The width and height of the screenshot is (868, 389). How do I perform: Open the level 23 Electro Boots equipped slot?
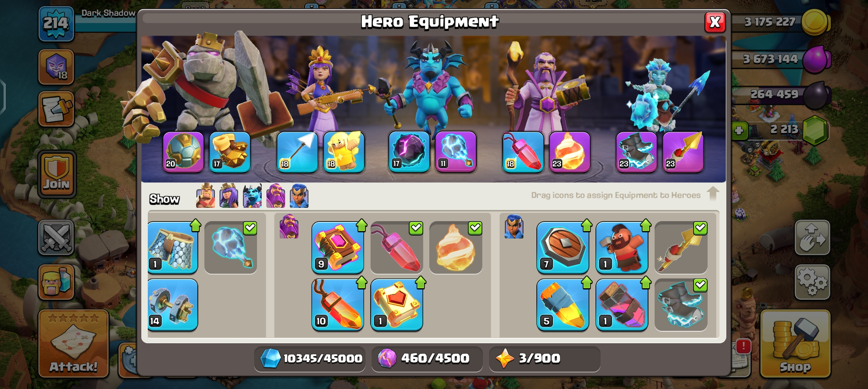pyautogui.click(x=637, y=152)
